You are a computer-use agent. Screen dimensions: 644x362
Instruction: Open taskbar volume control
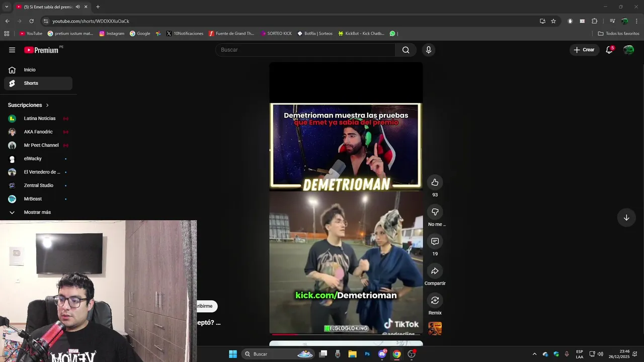[600, 354]
